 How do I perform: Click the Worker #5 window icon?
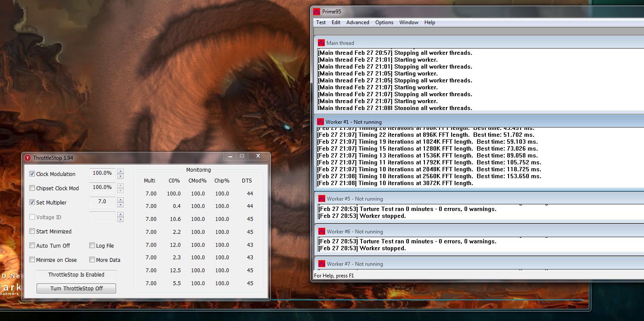click(322, 198)
